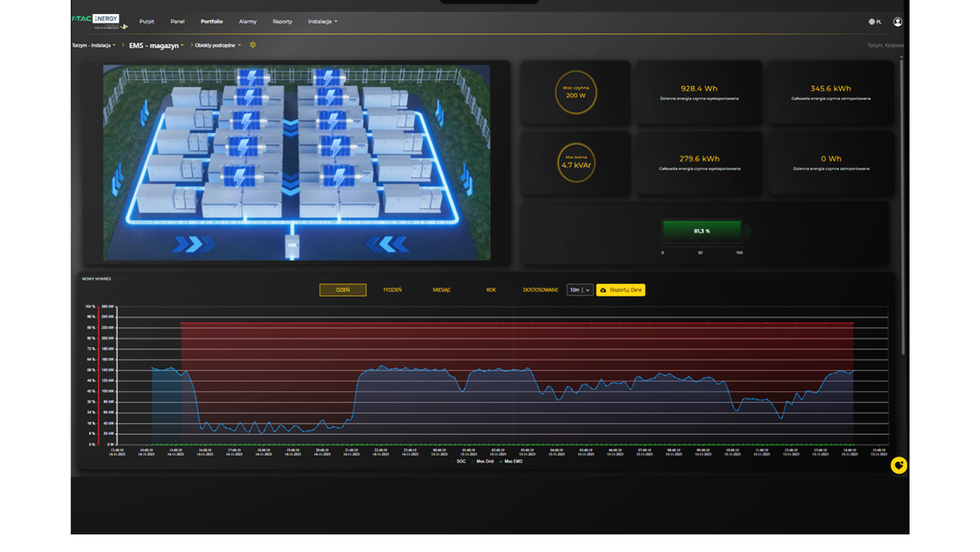The image size is (980, 552).
Task: Open the Alarmy page
Action: [247, 22]
